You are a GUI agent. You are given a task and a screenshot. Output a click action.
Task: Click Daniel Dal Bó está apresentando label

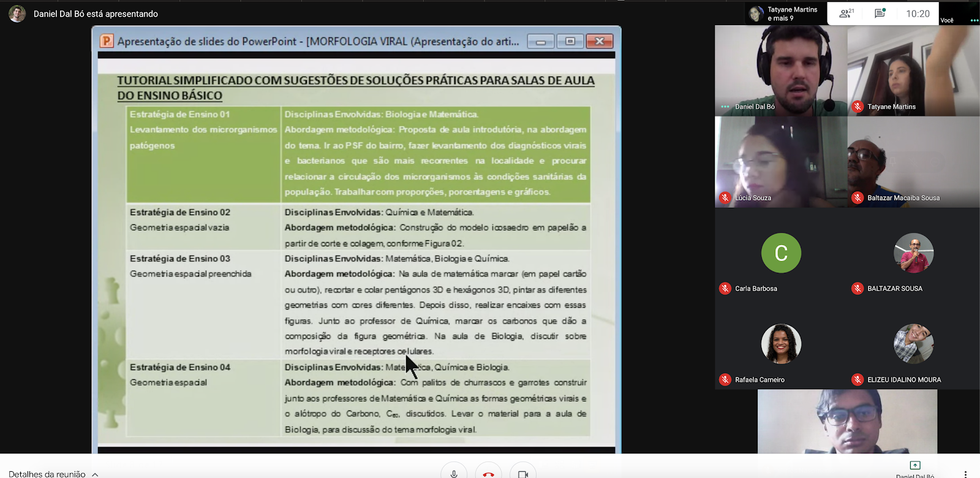tap(96, 13)
